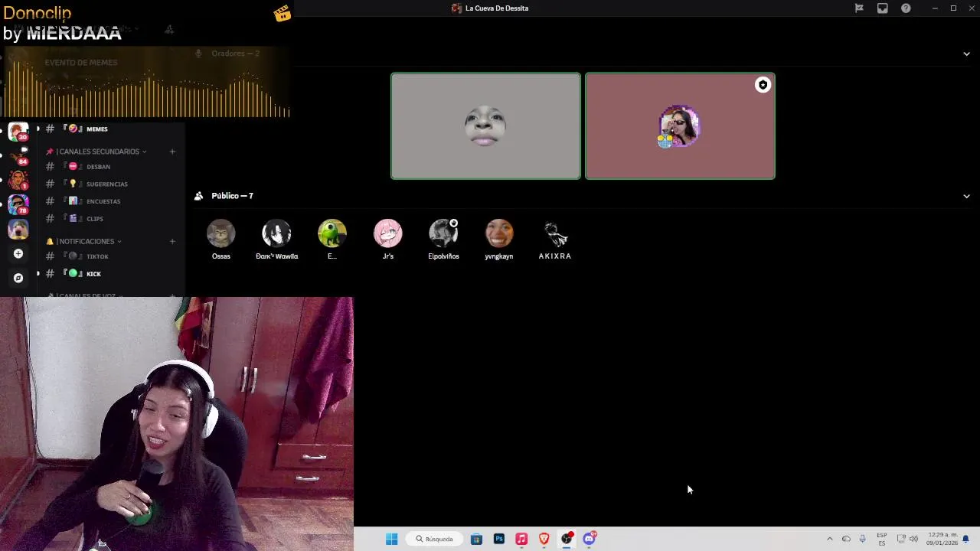Collapse the Público section with its chevron
This screenshot has height=551, width=980.
[966, 196]
